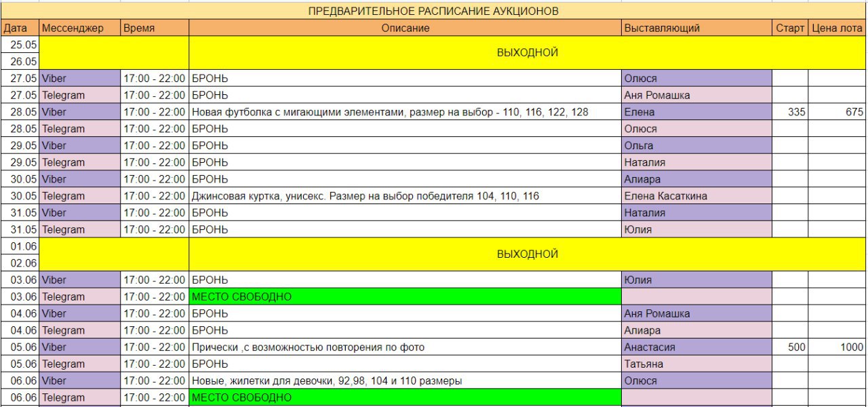Select БРОНЬ cell in 05.06 Telegram row
The height and width of the screenshot is (407, 868).
pyautogui.click(x=406, y=364)
